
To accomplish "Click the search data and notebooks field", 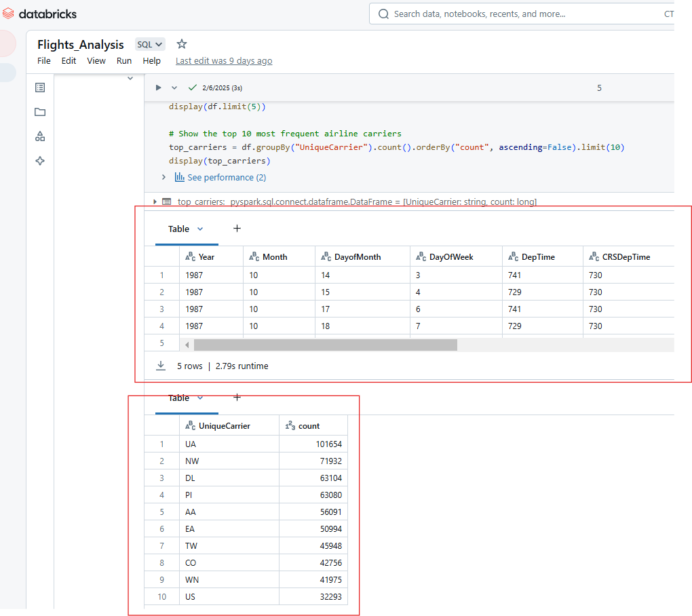I will (x=523, y=14).
